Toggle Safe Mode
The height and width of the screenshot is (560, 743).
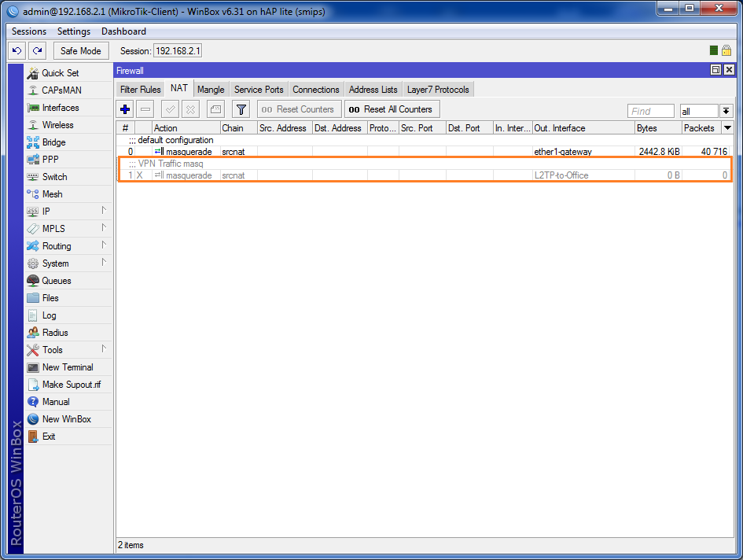click(81, 51)
